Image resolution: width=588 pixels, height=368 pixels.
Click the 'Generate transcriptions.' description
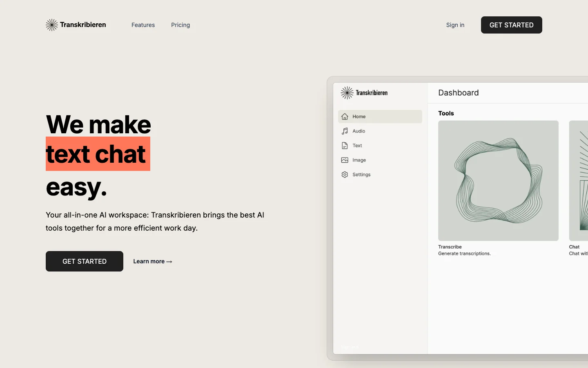(464, 254)
